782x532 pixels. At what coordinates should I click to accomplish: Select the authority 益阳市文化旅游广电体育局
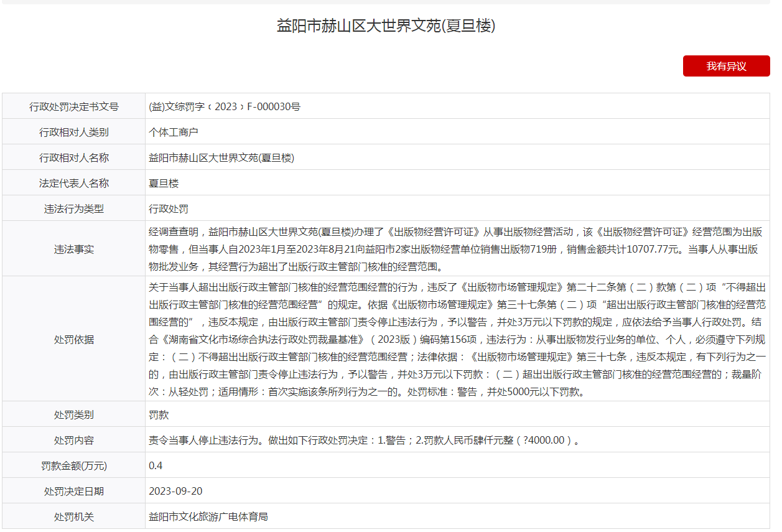pos(208,516)
